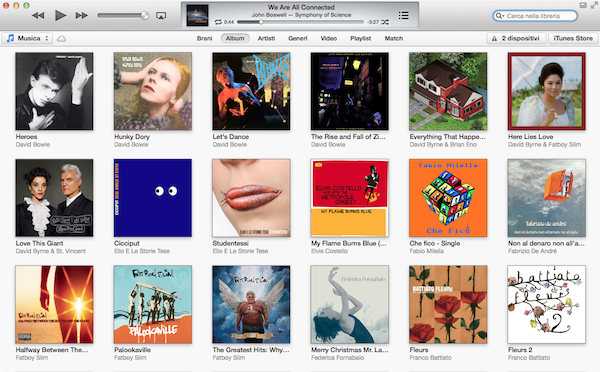Open the iTunes Store button

[x=573, y=38]
